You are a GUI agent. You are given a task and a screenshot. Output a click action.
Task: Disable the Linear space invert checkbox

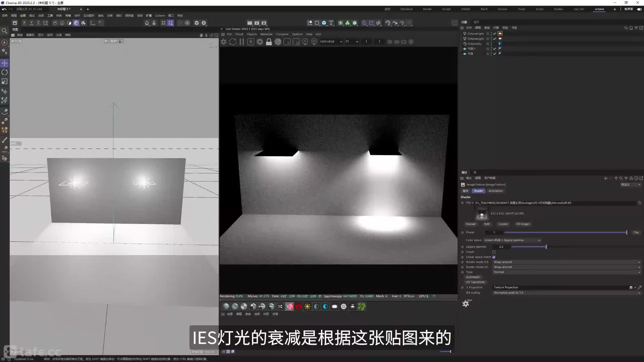click(494, 257)
